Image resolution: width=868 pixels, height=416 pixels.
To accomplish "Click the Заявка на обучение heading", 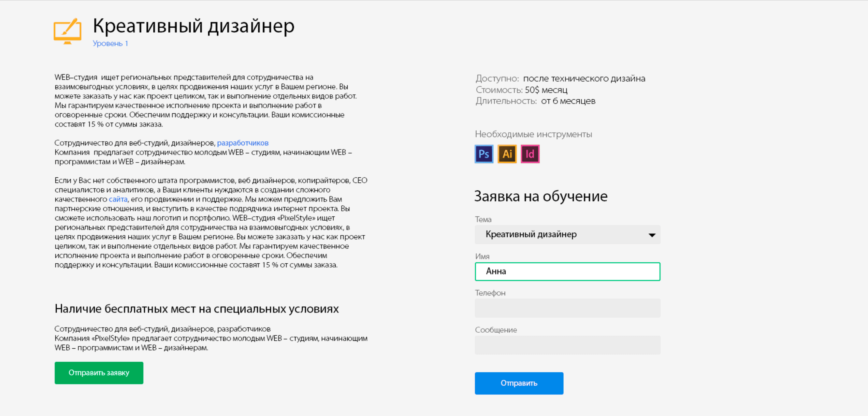I will 541,196.
